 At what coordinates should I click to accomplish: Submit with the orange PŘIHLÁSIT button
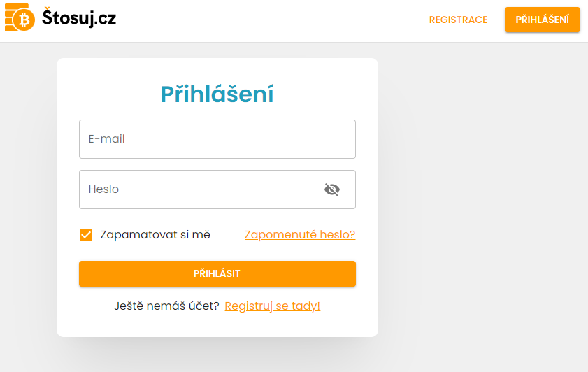pos(217,273)
